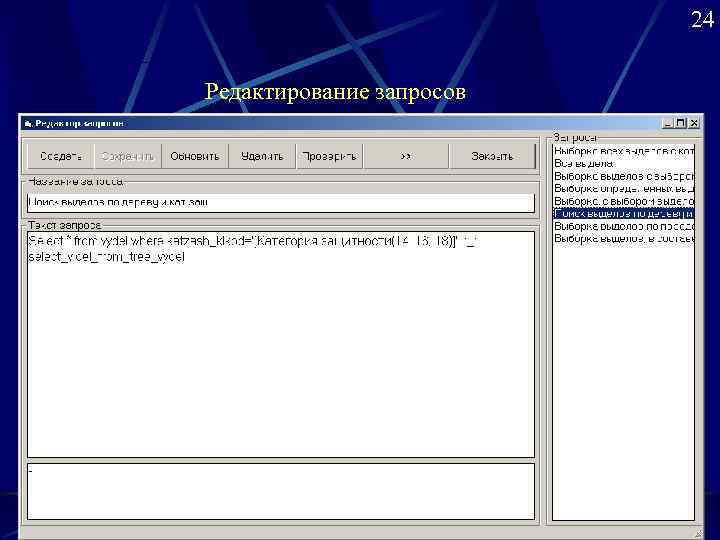Close the window with the X button
Image resolution: width=720 pixels, height=540 pixels.
coord(694,123)
